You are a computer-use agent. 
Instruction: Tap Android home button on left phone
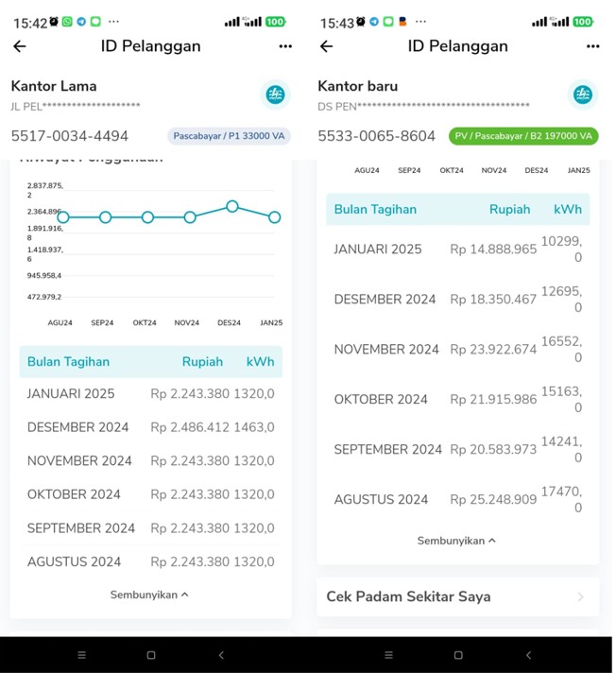[151, 655]
